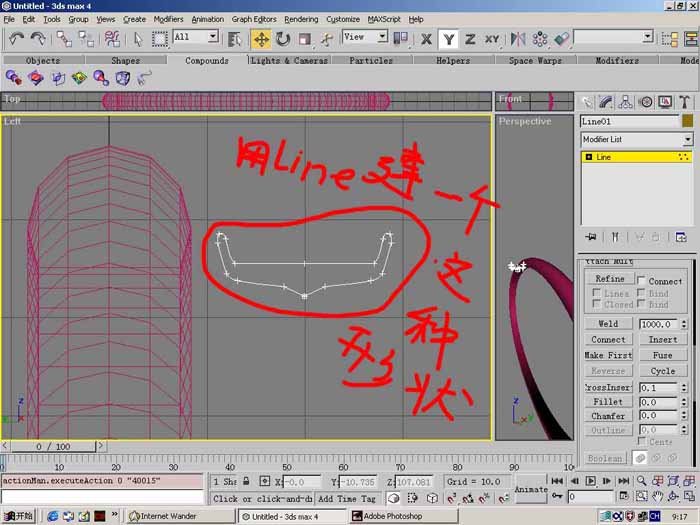Viewport: 700px width, 525px height.
Task: Click the Insert button
Action: [x=662, y=339]
